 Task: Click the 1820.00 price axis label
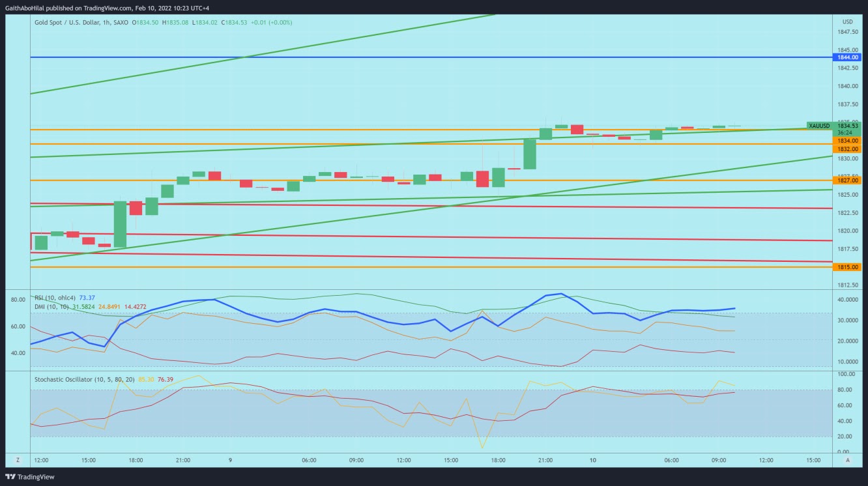pyautogui.click(x=846, y=231)
